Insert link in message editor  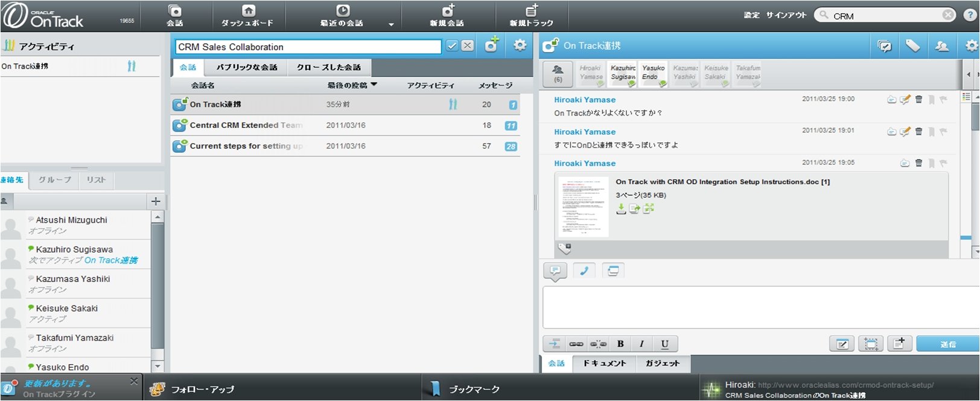[x=576, y=344]
